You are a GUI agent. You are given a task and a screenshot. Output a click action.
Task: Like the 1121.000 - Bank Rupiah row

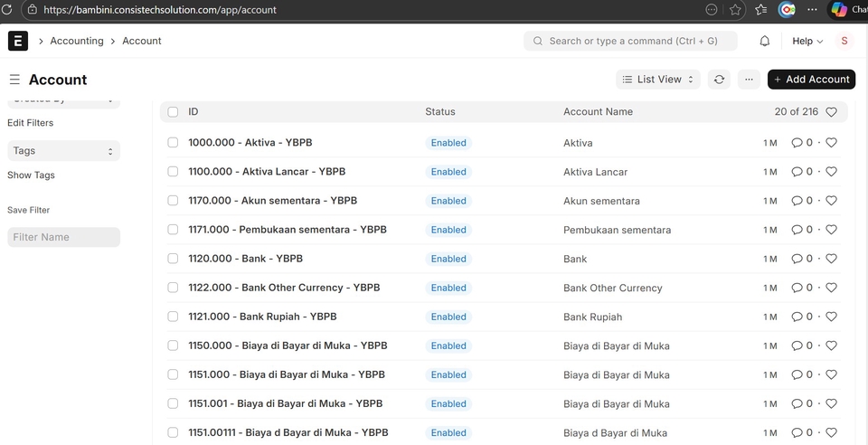(831, 317)
